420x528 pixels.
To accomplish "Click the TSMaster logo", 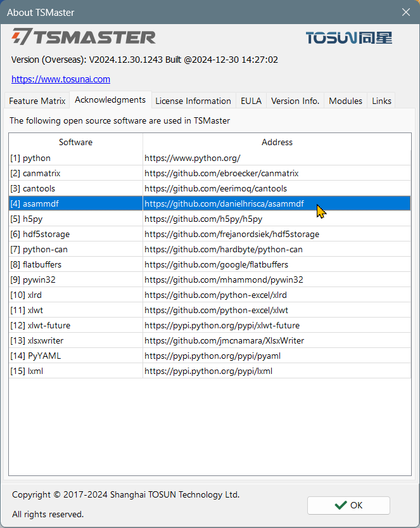I will [x=84, y=36].
